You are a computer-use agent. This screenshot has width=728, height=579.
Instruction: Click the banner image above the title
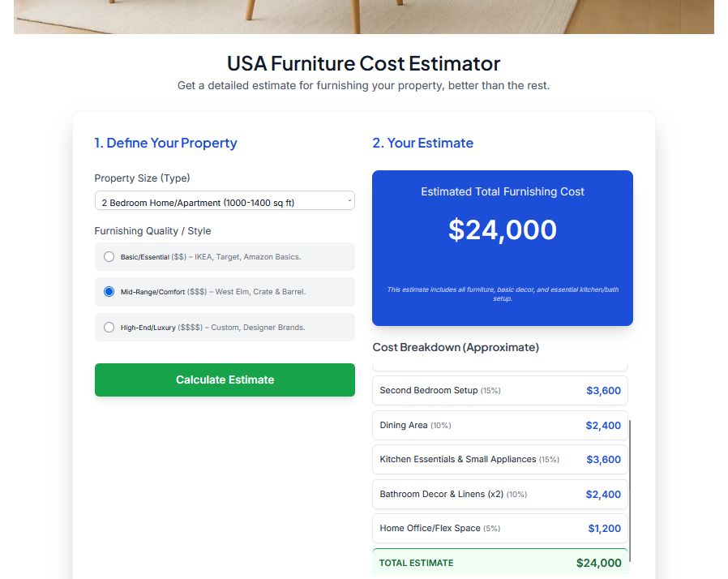[x=363, y=16]
